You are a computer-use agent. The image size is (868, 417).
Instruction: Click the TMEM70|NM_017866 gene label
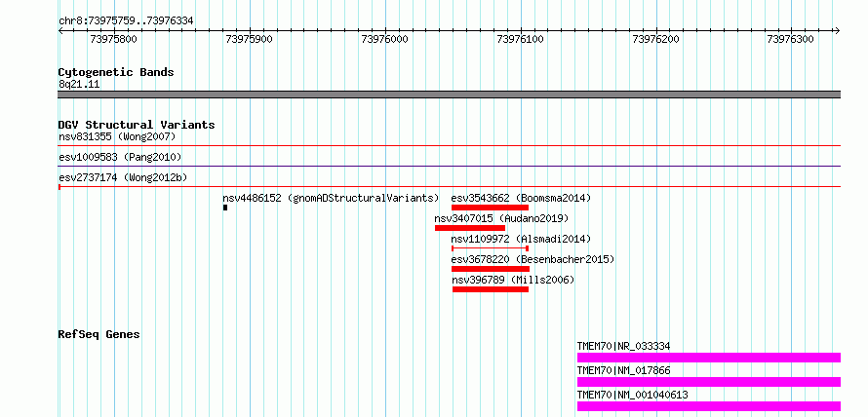[x=623, y=370]
